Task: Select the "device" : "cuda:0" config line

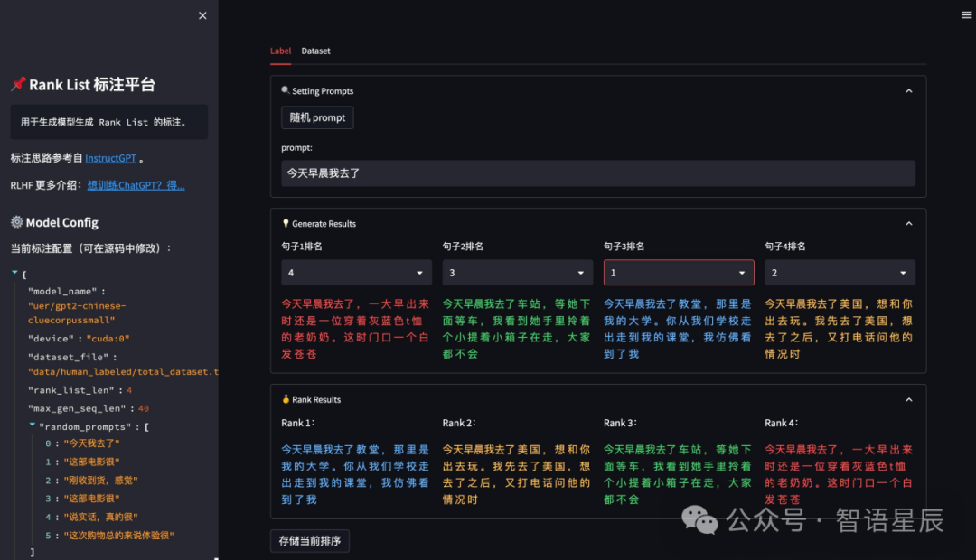Action: click(79, 339)
